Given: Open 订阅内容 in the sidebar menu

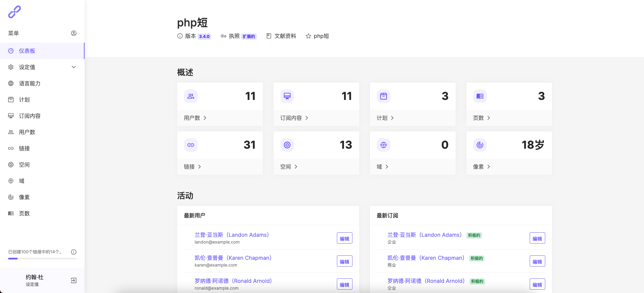Looking at the screenshot, I should click(42, 116).
